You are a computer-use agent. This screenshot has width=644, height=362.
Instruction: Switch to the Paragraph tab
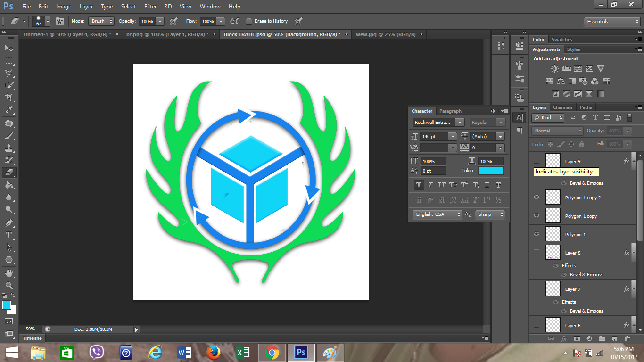tap(450, 111)
